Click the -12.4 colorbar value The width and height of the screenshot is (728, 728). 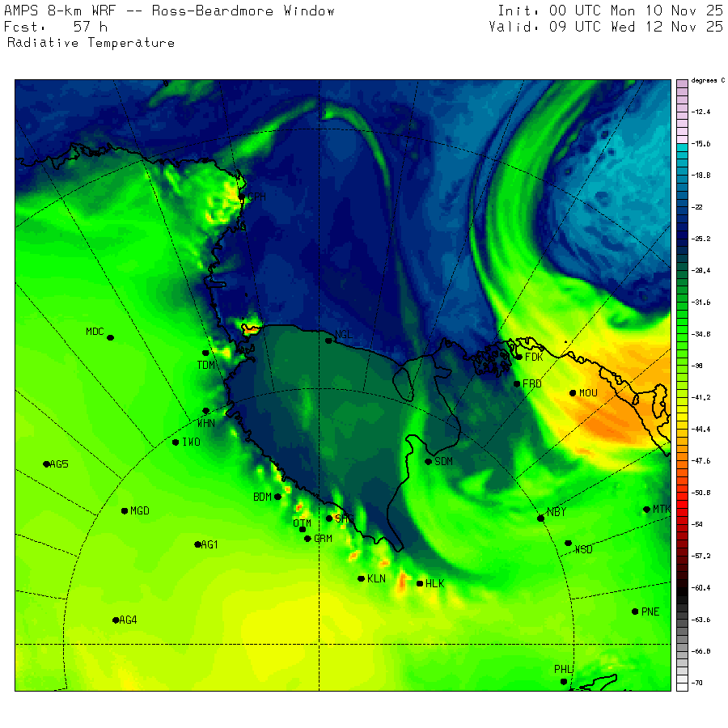700,112
